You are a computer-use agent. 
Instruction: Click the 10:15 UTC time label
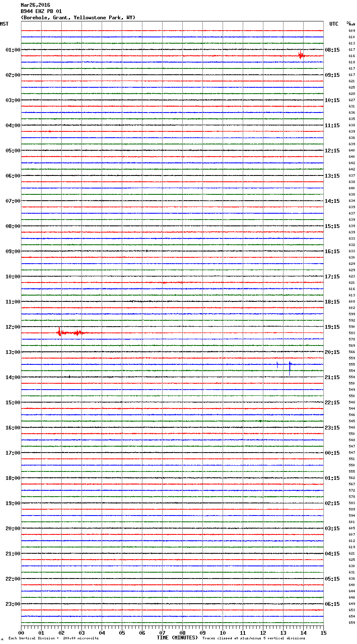tap(332, 100)
